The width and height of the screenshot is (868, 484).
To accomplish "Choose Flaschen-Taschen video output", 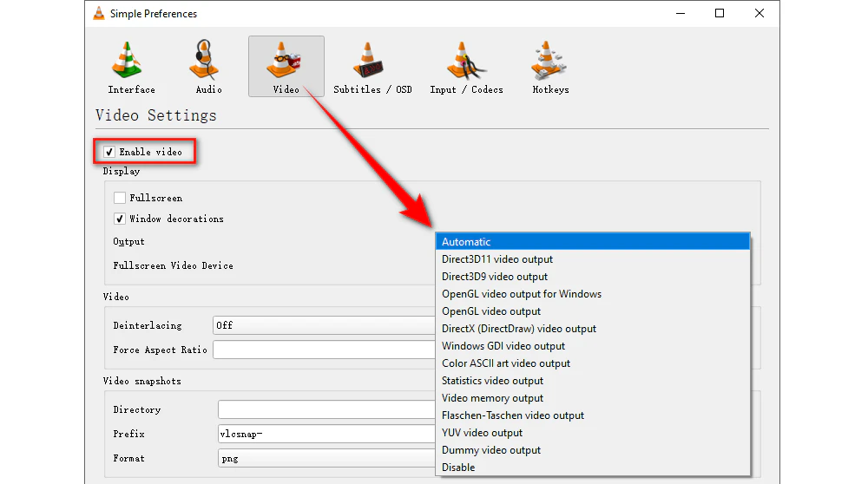I will [x=592, y=415].
